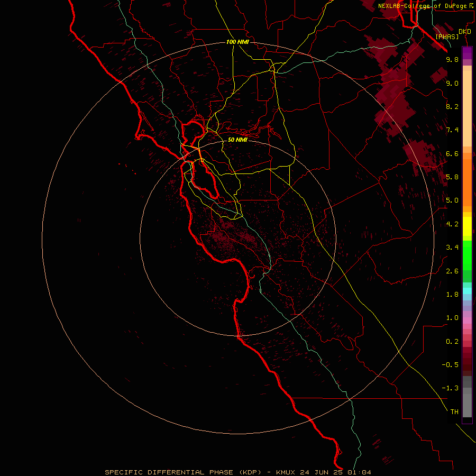Pick the yellow segment of the color bar
The image size is (476, 476).
[467, 226]
